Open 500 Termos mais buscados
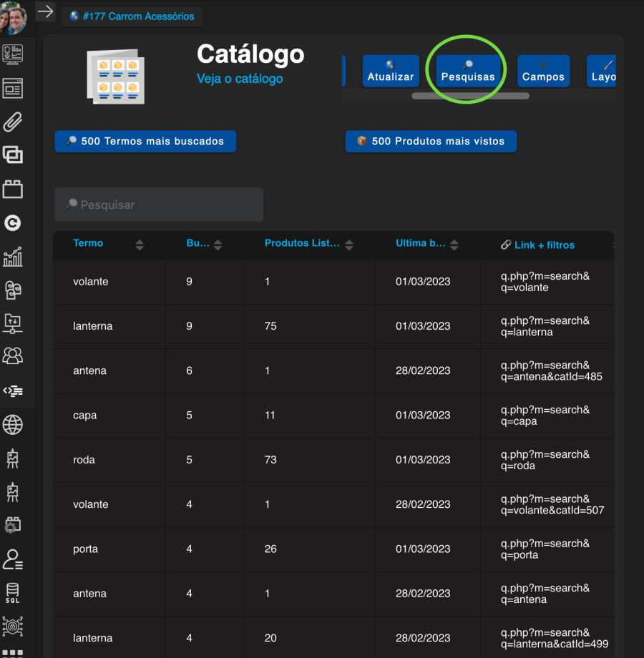The width and height of the screenshot is (644, 658). click(145, 142)
